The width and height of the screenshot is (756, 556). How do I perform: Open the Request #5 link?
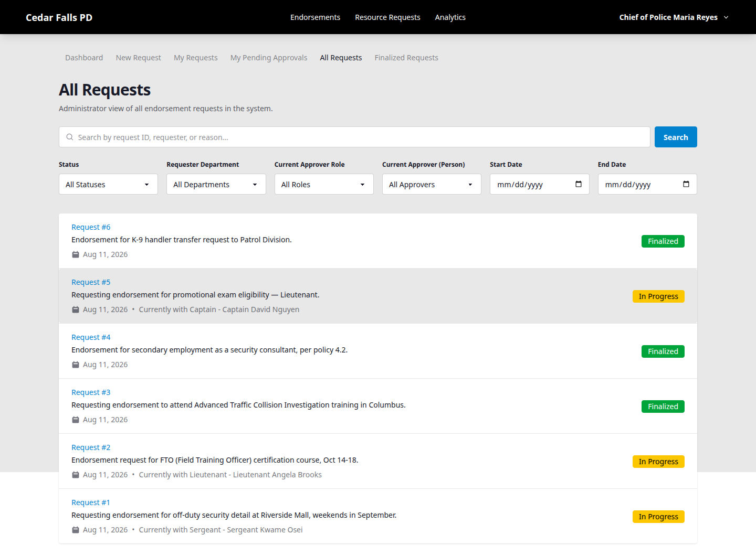tap(91, 282)
